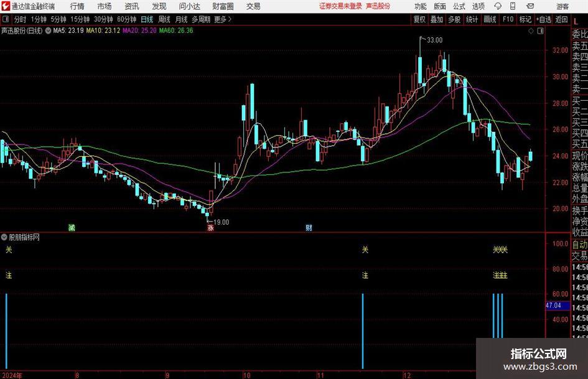The image size is (588, 379).
Task: Click the 股朋指标网 indicator panel title
Action: (24, 237)
